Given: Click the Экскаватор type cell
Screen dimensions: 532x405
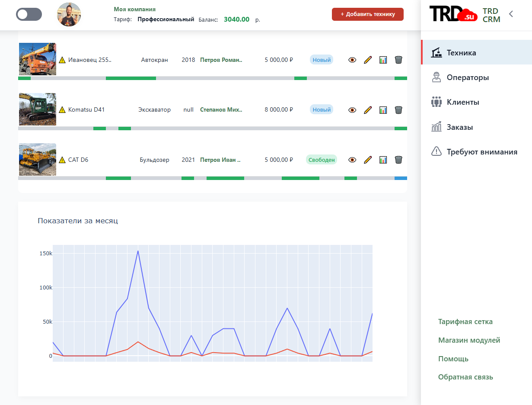Looking at the screenshot, I should [155, 110].
